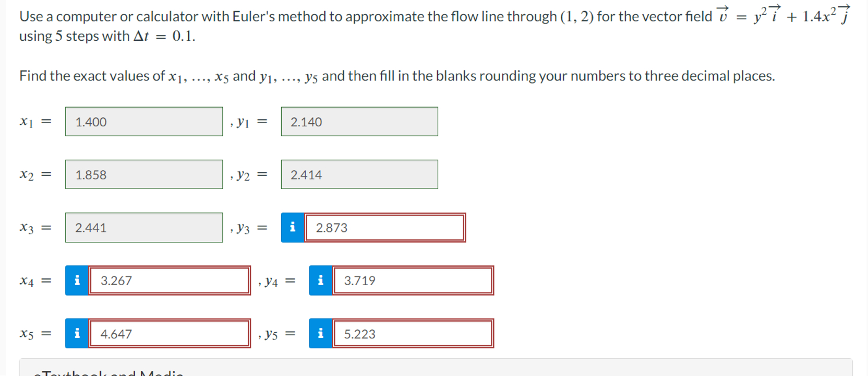Viewport: 868px width, 376px height.
Task: Place cursor in the x1 answer box
Action: [x=143, y=121]
